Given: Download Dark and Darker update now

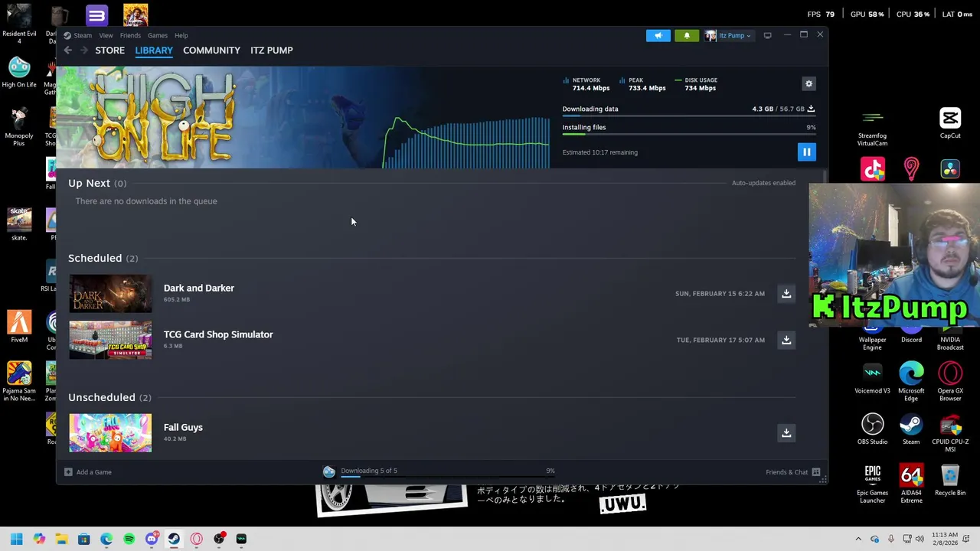Looking at the screenshot, I should [x=786, y=294].
